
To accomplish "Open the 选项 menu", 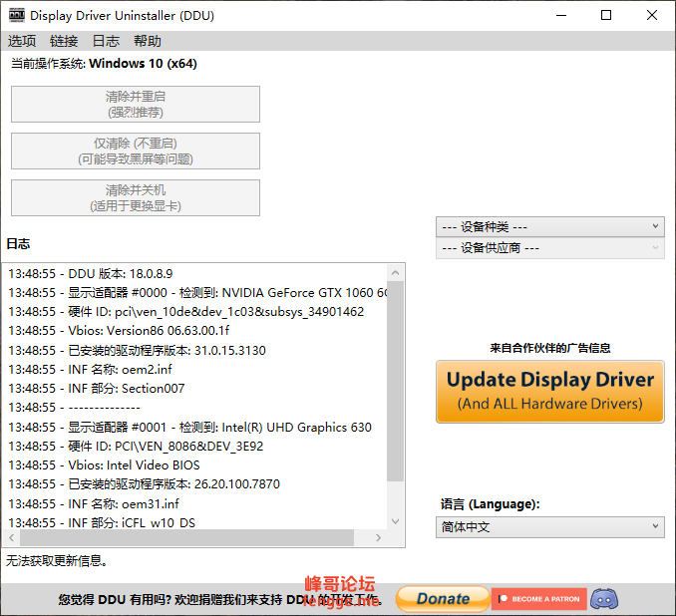I will tap(22, 41).
